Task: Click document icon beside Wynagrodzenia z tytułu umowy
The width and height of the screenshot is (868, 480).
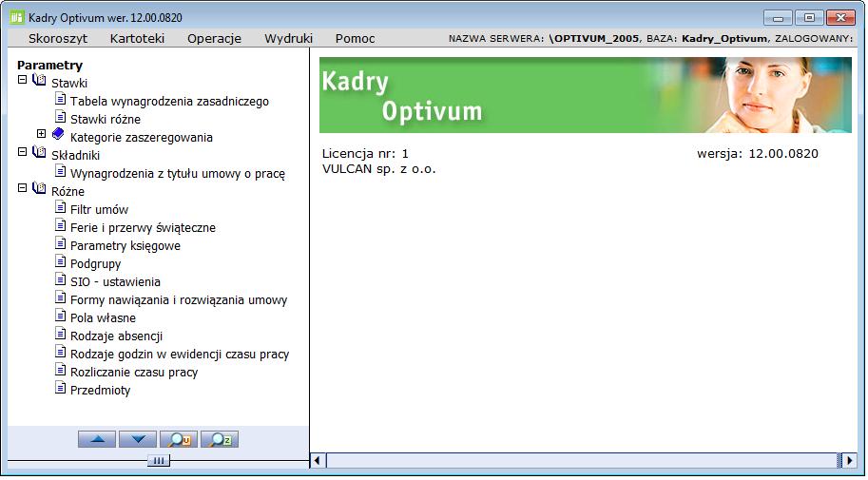Action: click(x=60, y=171)
